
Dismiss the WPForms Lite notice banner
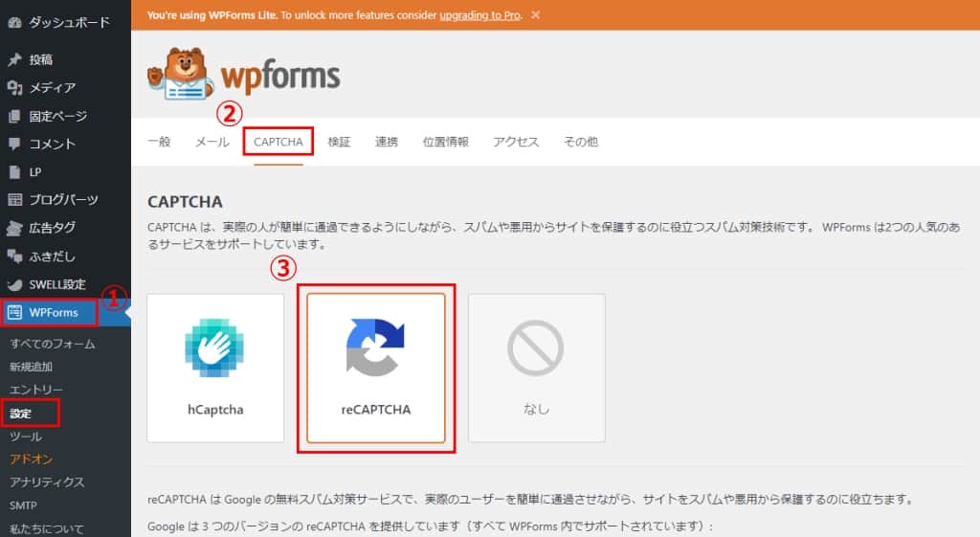pos(536,15)
